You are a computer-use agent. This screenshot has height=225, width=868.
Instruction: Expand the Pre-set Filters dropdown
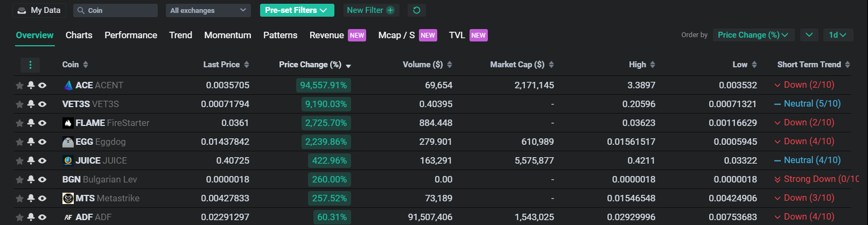pyautogui.click(x=297, y=10)
